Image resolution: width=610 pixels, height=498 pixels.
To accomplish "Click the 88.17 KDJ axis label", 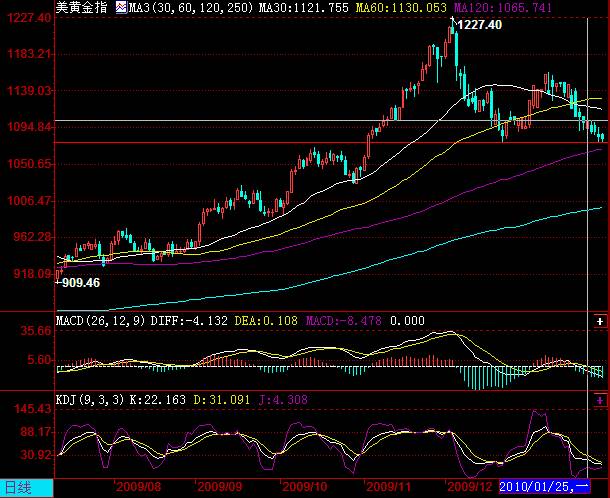I will point(36,431).
